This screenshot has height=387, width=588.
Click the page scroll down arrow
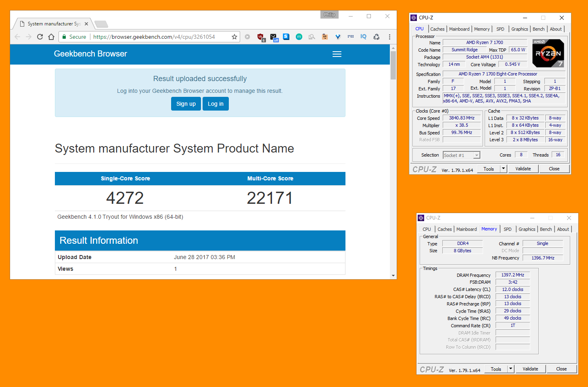coord(393,276)
